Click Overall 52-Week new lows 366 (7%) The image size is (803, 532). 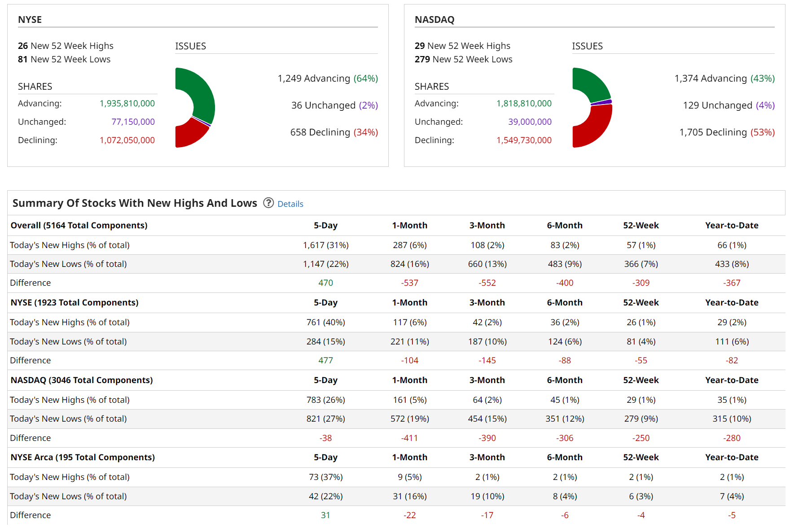pos(641,264)
